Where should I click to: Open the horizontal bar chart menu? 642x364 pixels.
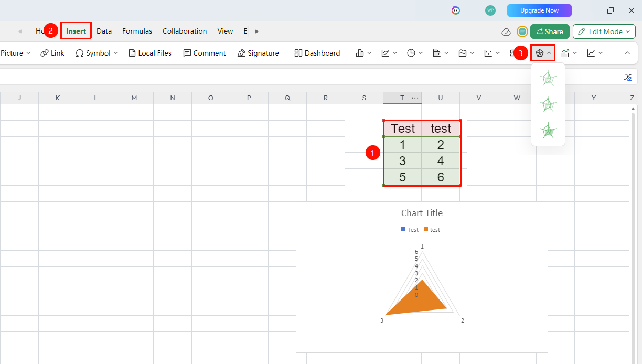click(441, 53)
